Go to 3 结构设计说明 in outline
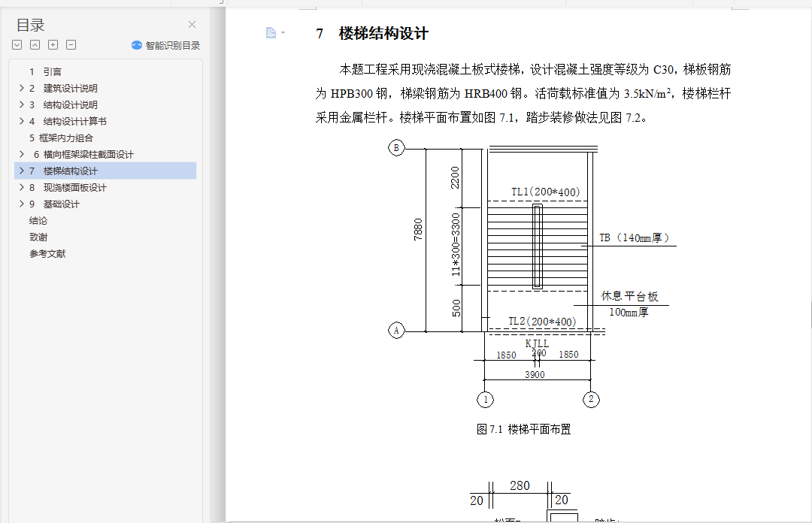Screen dimensions: 812x523 click(63, 104)
